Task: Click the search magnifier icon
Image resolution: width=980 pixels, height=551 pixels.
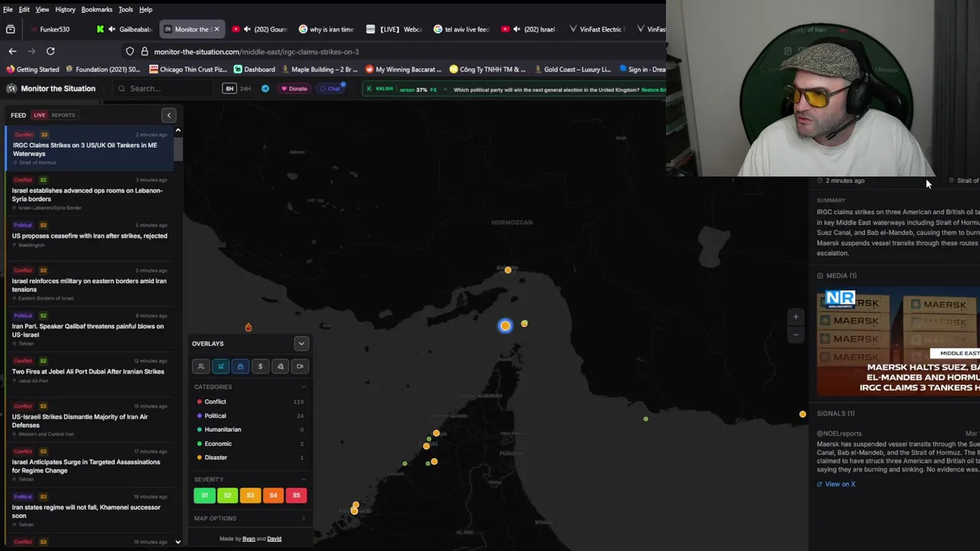Action: (x=121, y=89)
